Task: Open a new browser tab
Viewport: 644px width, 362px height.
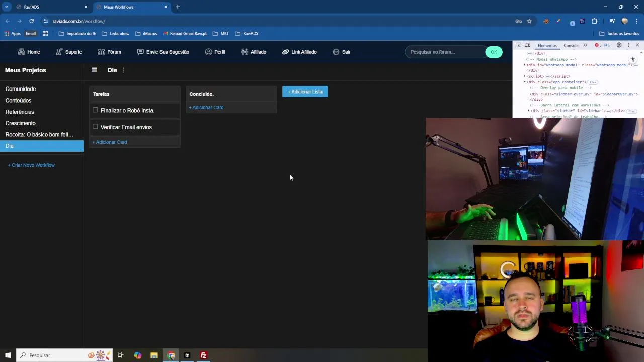Action: click(x=178, y=7)
